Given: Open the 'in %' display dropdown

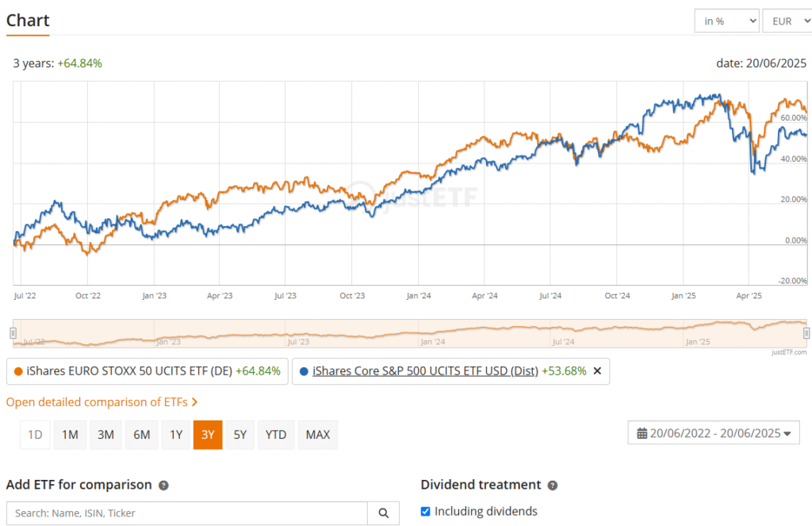Looking at the screenshot, I should [726, 21].
